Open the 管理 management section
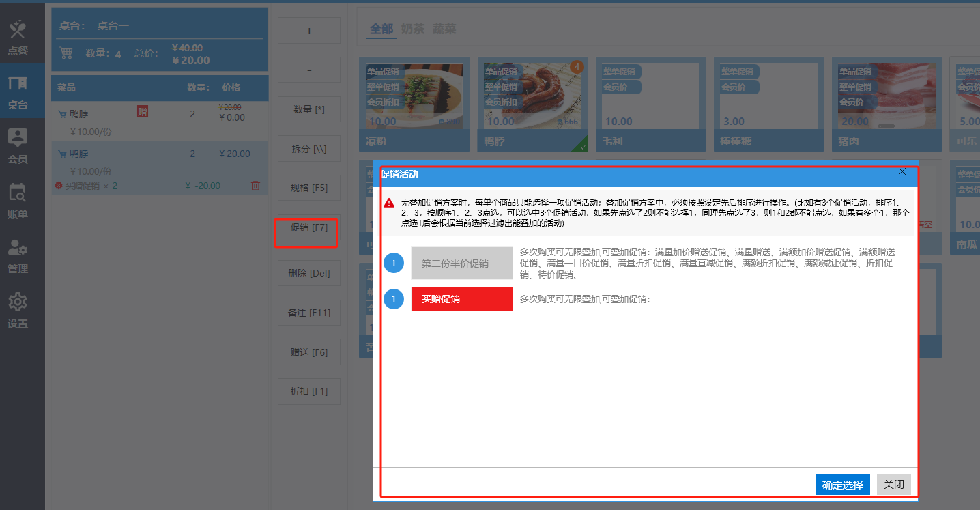Viewport: 980px width, 510px height. point(18,255)
